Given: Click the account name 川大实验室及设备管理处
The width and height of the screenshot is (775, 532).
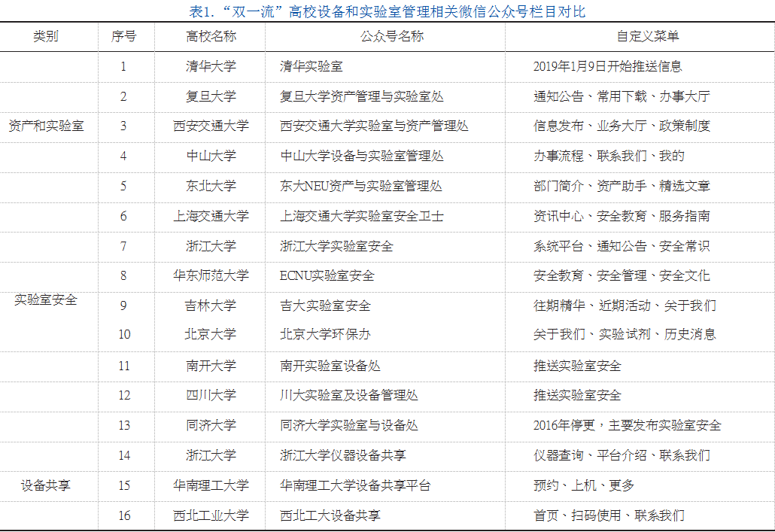Looking at the screenshot, I should tap(349, 395).
